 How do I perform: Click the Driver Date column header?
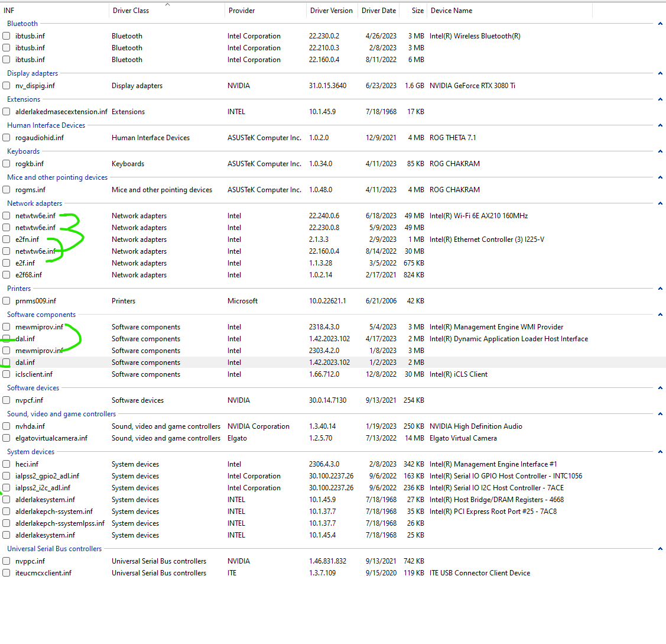tap(379, 11)
